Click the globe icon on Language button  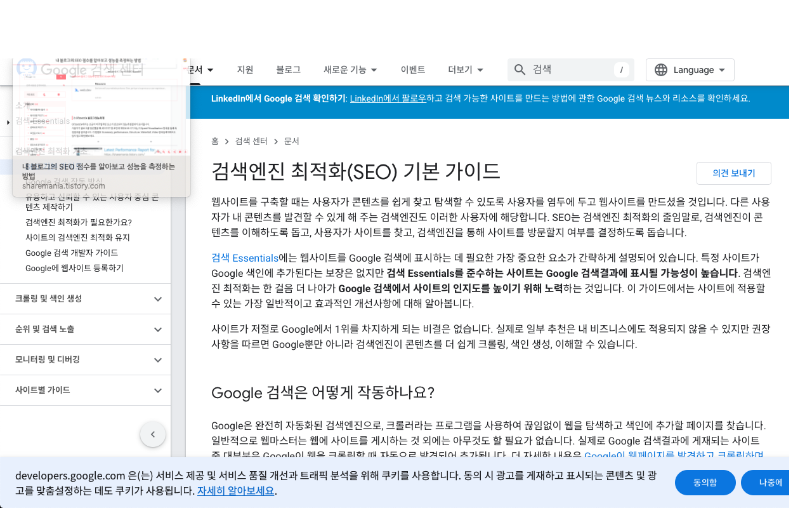click(661, 70)
